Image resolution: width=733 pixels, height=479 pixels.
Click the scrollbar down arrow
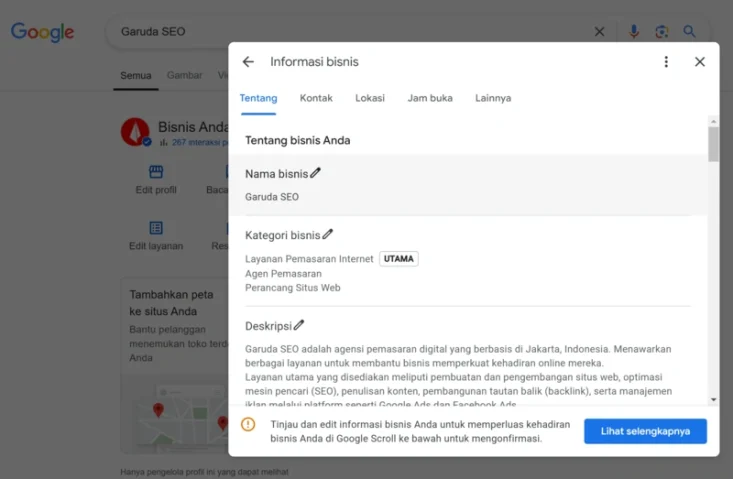(713, 400)
